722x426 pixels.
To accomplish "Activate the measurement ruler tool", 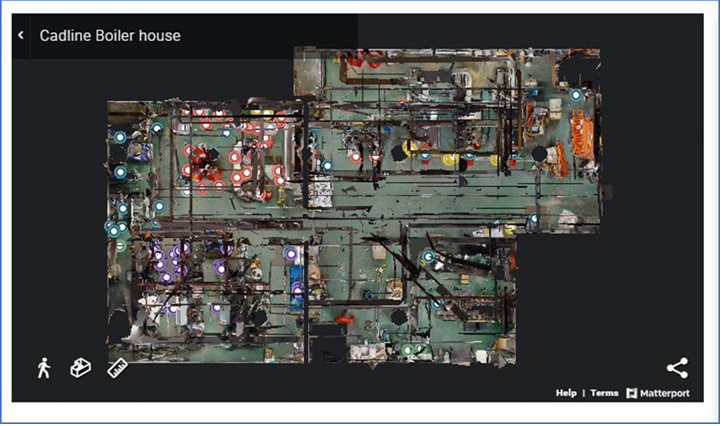I will pyautogui.click(x=117, y=368).
